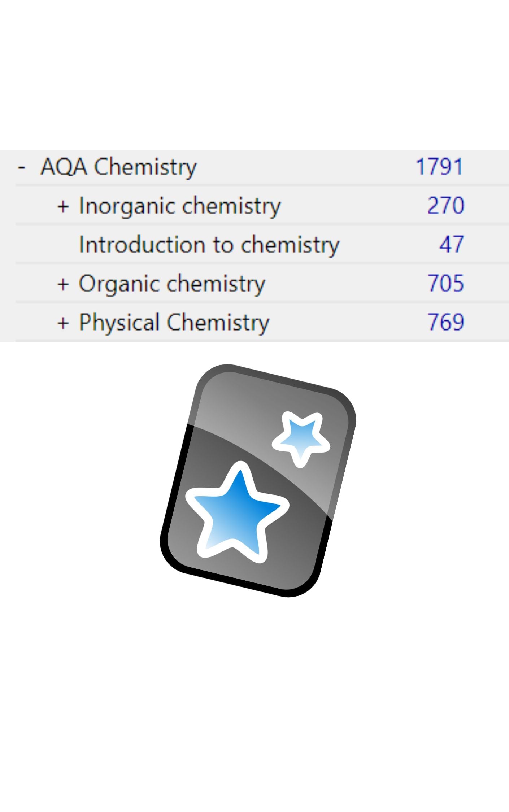
Task: Select the 47 count beside Introduction
Action: coord(451,245)
